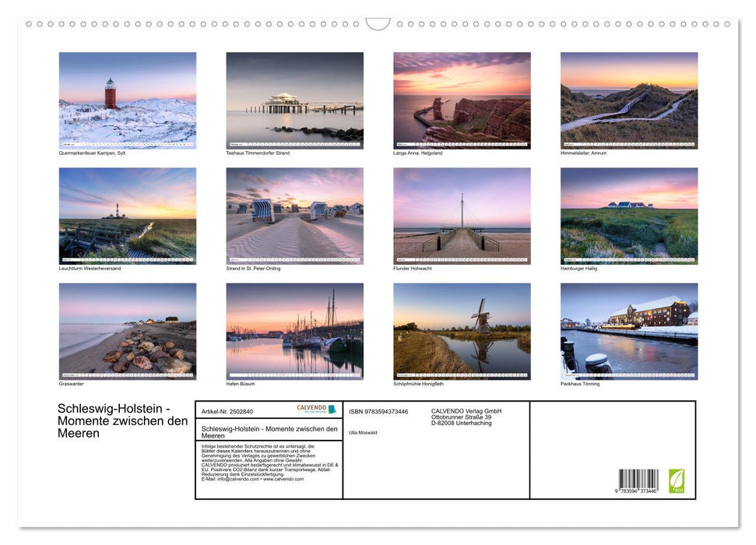This screenshot has height=545, width=756.
Task: Click the calendar hanger notch at top
Action: click(x=378, y=24)
